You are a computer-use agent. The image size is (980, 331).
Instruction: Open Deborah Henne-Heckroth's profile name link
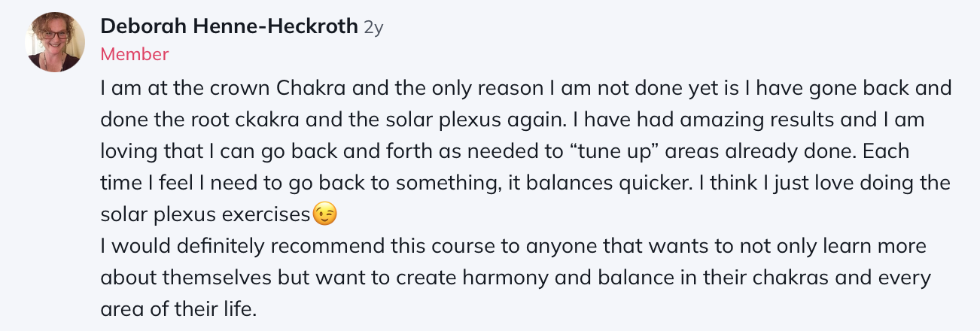230,27
